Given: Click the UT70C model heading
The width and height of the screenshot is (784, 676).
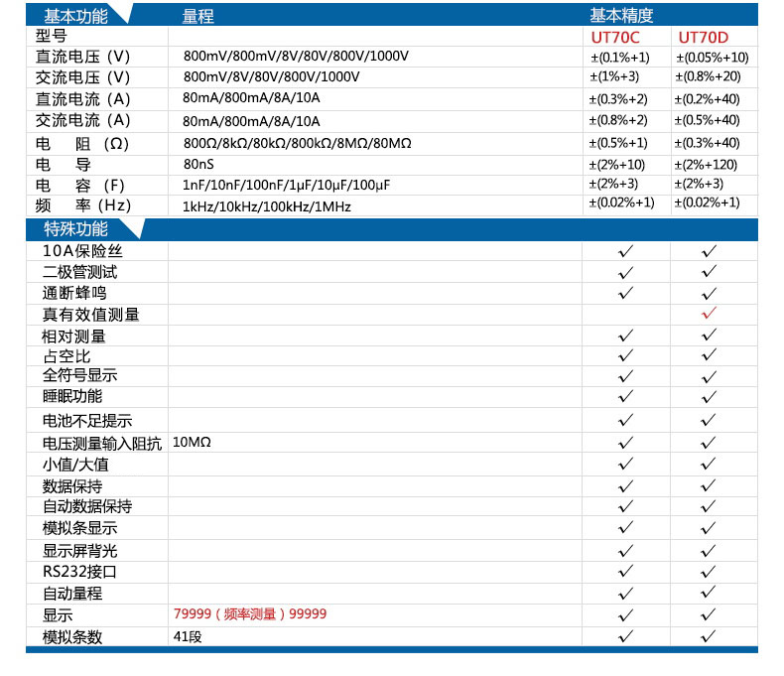Looking at the screenshot, I should coord(615,38).
